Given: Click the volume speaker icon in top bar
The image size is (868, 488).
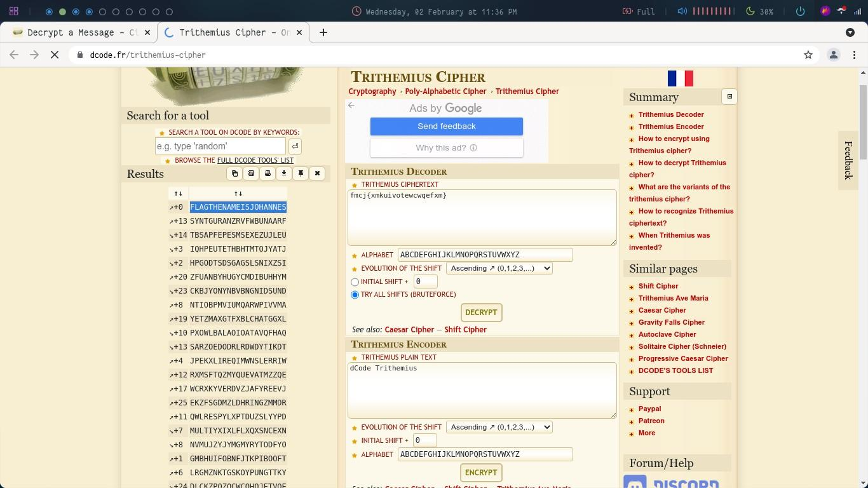Looking at the screenshot, I should 682,11.
